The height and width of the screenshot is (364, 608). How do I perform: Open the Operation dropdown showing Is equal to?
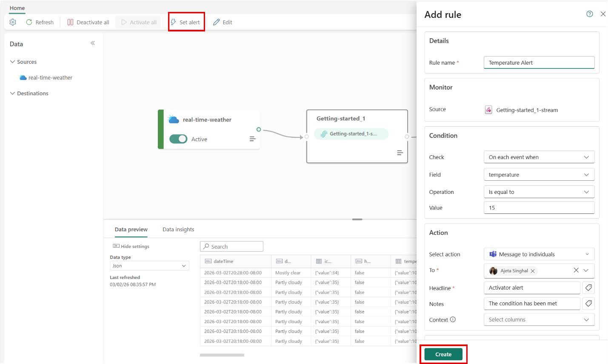point(539,192)
